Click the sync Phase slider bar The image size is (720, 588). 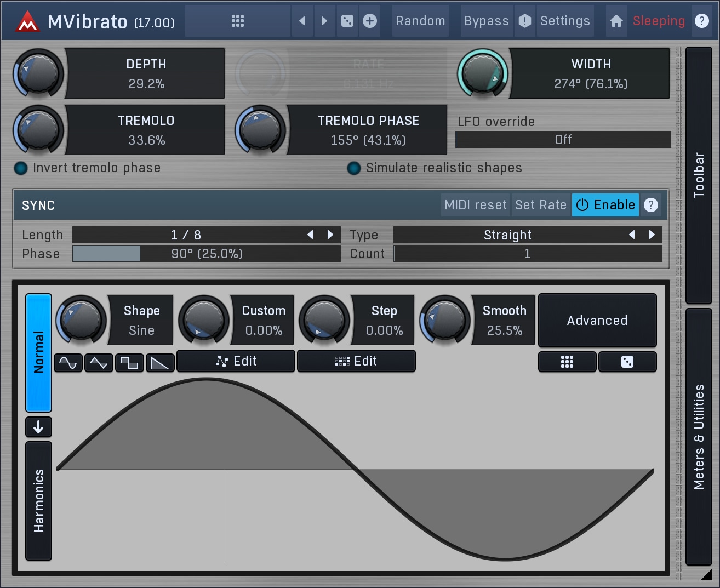[206, 254]
